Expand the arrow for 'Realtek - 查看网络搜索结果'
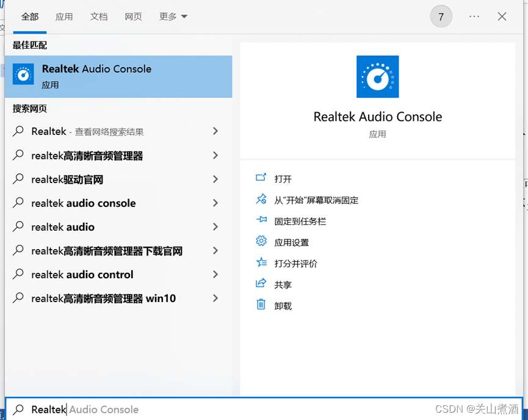 tap(215, 131)
